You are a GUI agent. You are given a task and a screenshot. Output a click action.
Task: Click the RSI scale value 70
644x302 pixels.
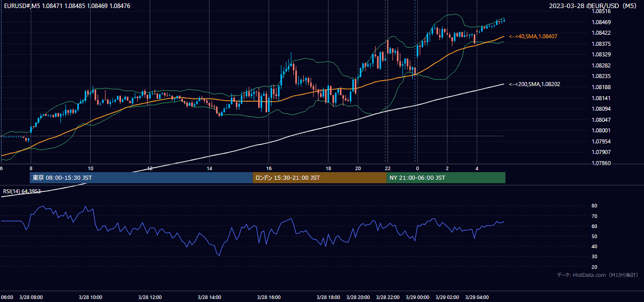(594, 216)
